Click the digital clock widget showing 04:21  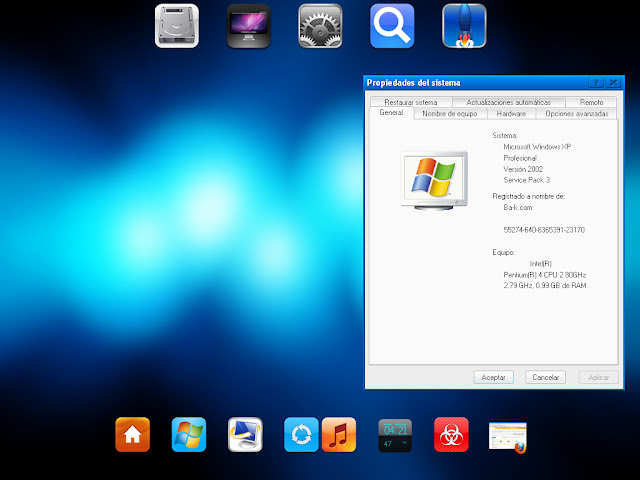[395, 436]
